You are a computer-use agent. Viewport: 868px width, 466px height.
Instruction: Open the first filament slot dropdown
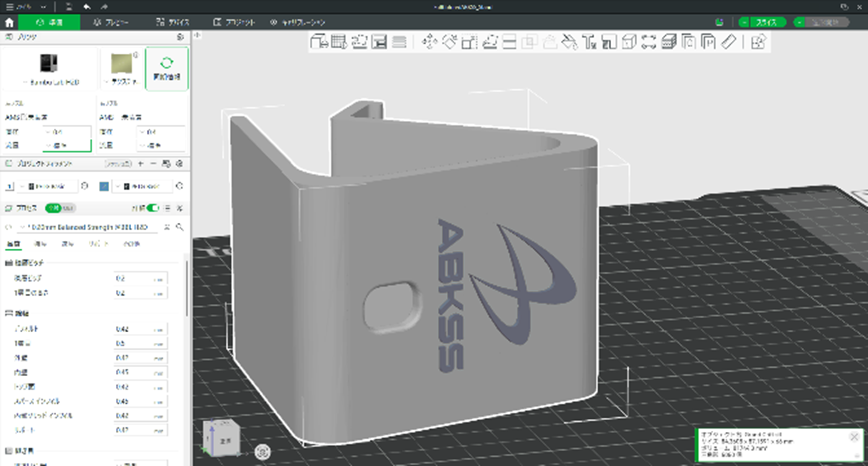pos(47,186)
